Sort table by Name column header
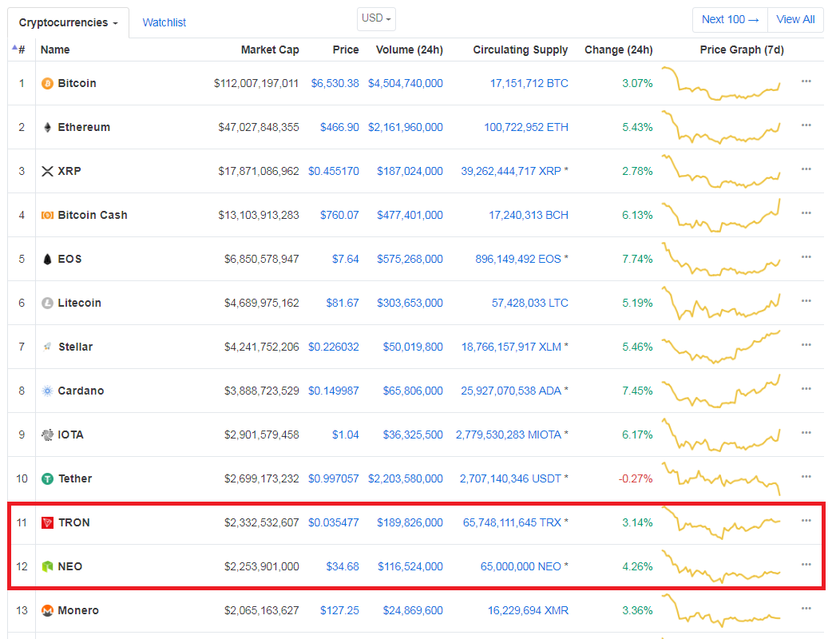The width and height of the screenshot is (840, 639). click(x=55, y=50)
